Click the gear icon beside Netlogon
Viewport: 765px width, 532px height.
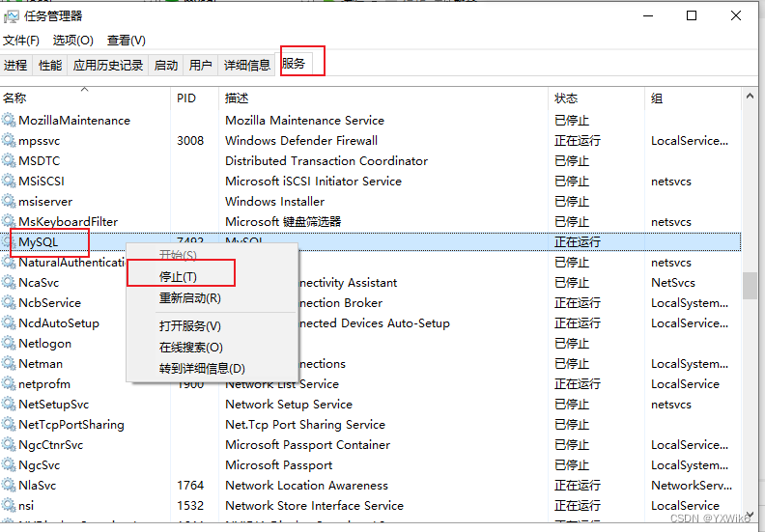pyautogui.click(x=9, y=344)
